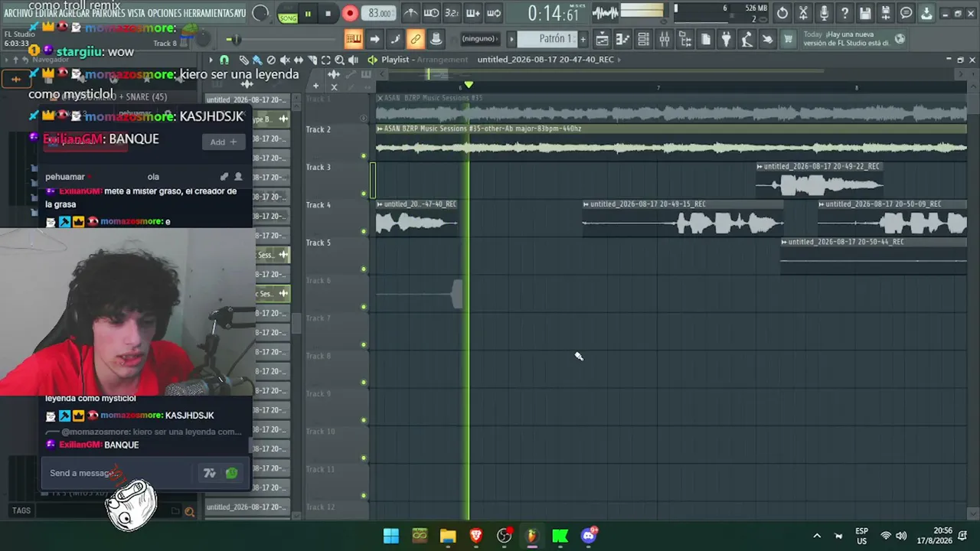Click the 83.000 tempo display
The width and height of the screenshot is (980, 551).
click(x=380, y=13)
